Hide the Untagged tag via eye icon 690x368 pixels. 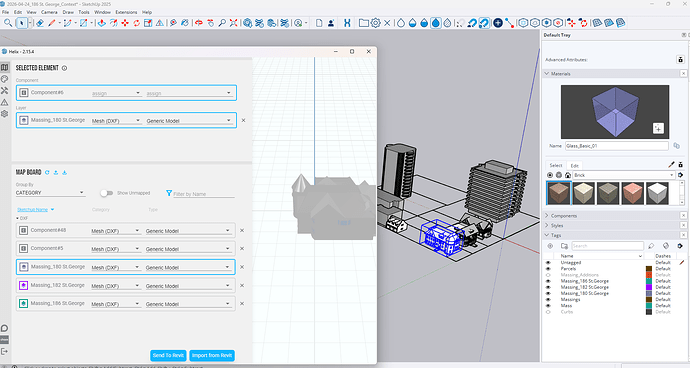click(548, 262)
